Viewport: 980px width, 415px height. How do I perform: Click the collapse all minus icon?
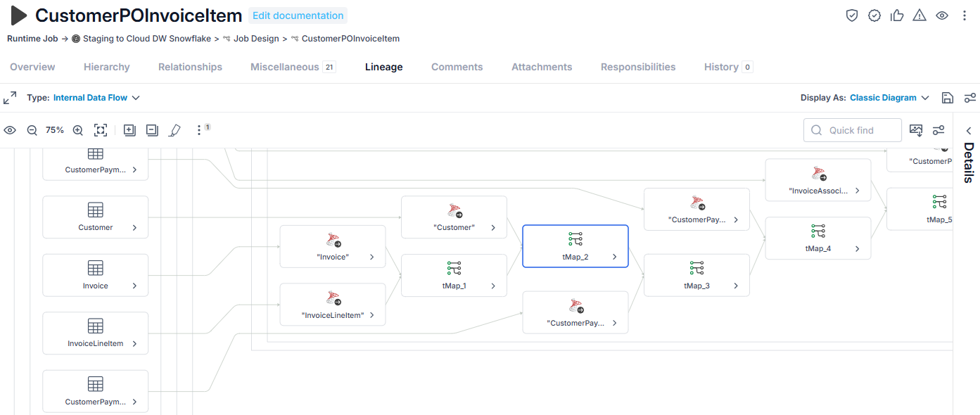click(x=152, y=130)
